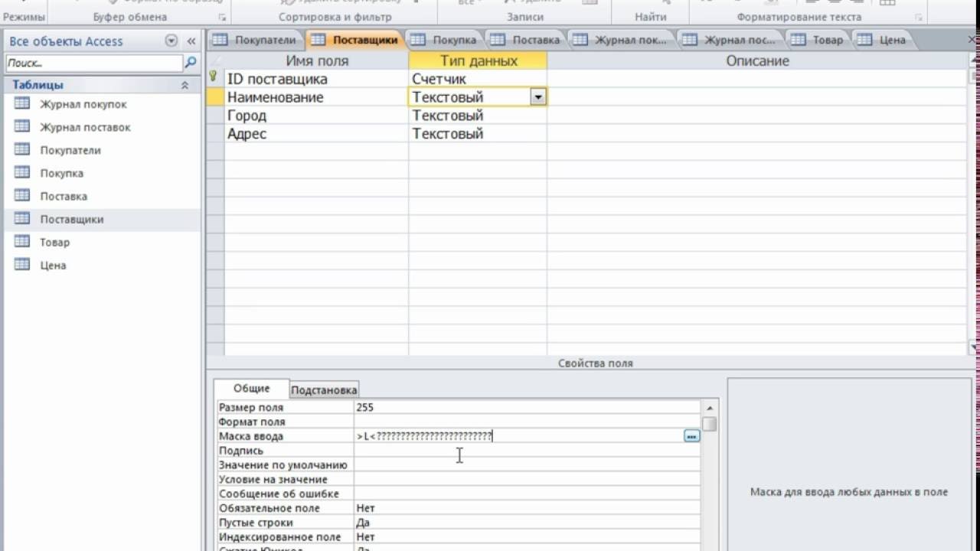Collapse the navigation pane with the « button

(191, 41)
